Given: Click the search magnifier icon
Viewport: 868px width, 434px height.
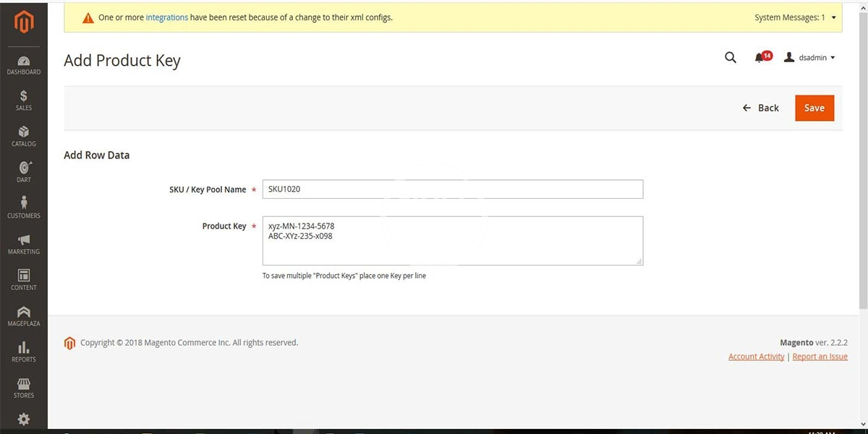Looking at the screenshot, I should tap(730, 58).
